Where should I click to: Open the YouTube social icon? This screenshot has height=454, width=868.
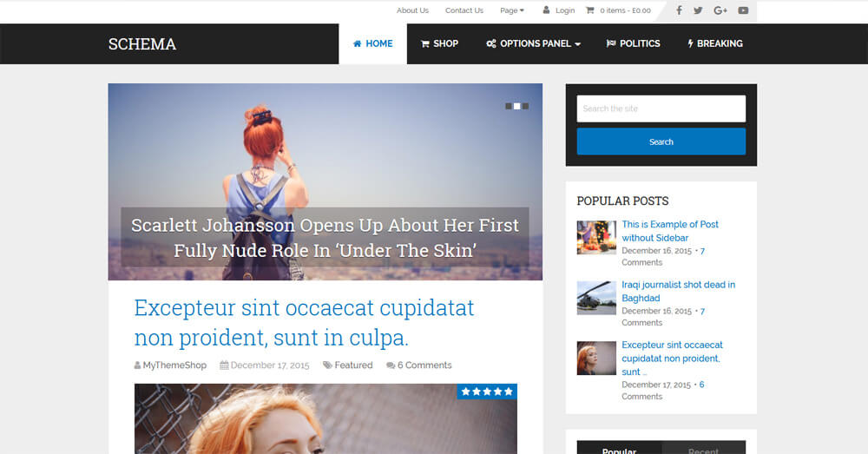point(743,10)
